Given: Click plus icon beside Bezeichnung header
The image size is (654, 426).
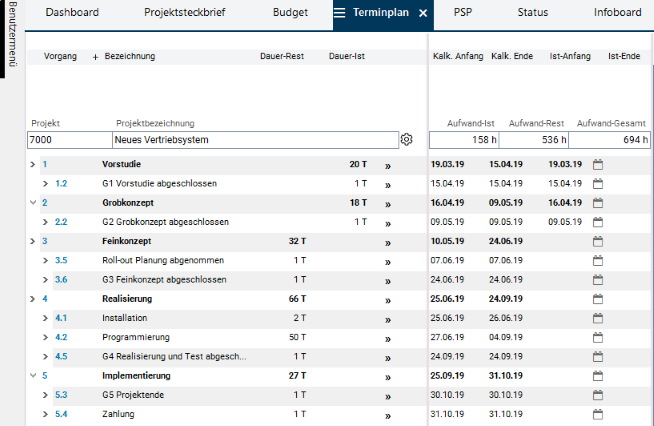Looking at the screenshot, I should click(x=96, y=57).
